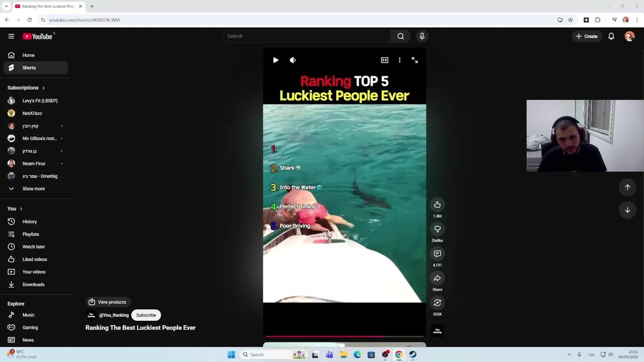644x362 pixels.
Task: Bookmark this page with star icon
Action: 570,20
